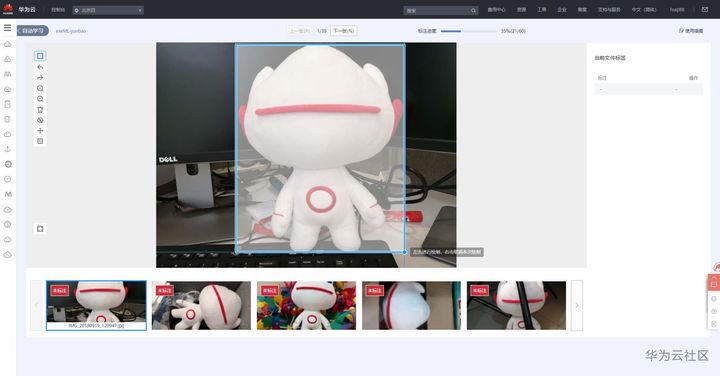The height and width of the screenshot is (376, 720).
Task: Delete the annotation with the trash icon
Action: tap(40, 109)
